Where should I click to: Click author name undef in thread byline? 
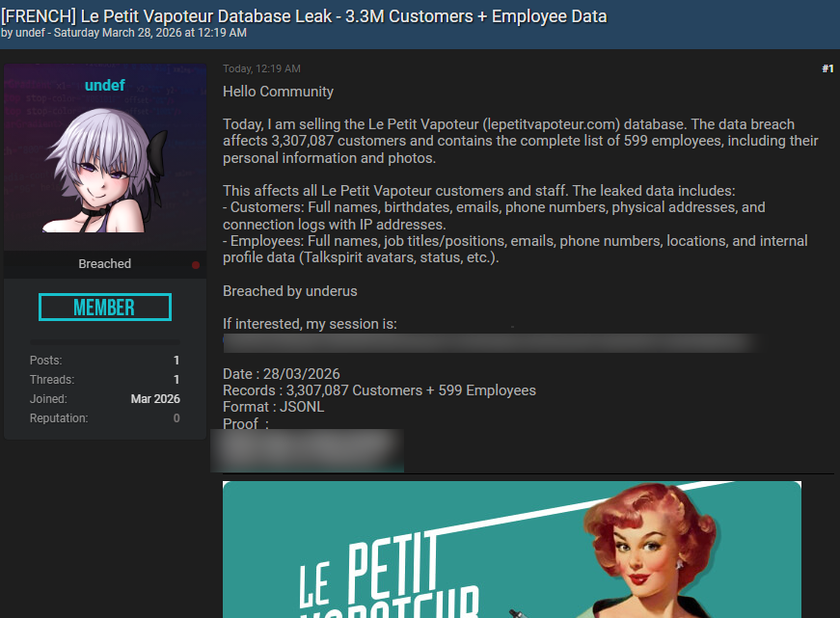28,33
